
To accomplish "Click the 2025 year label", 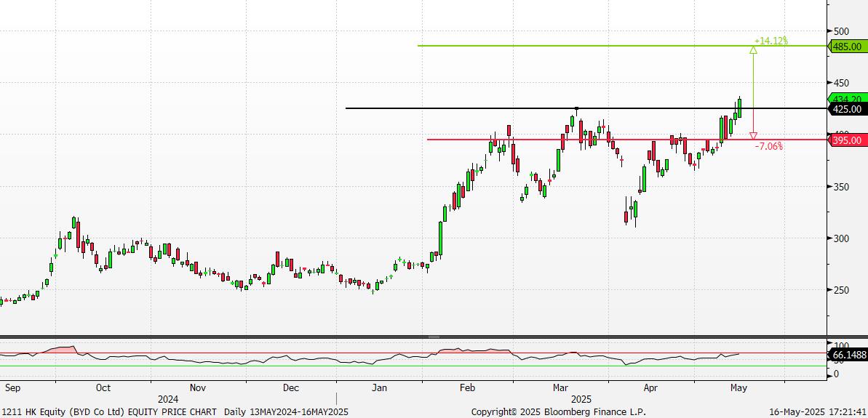I will 582,399.
